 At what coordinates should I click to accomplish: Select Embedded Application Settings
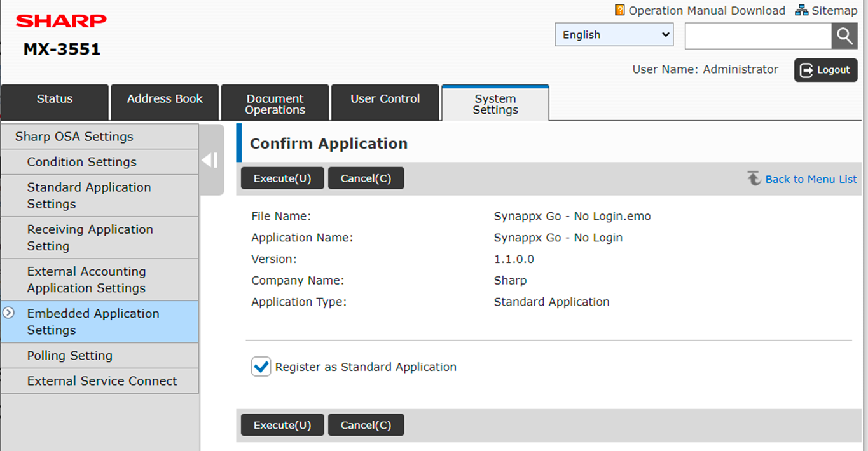coord(100,321)
